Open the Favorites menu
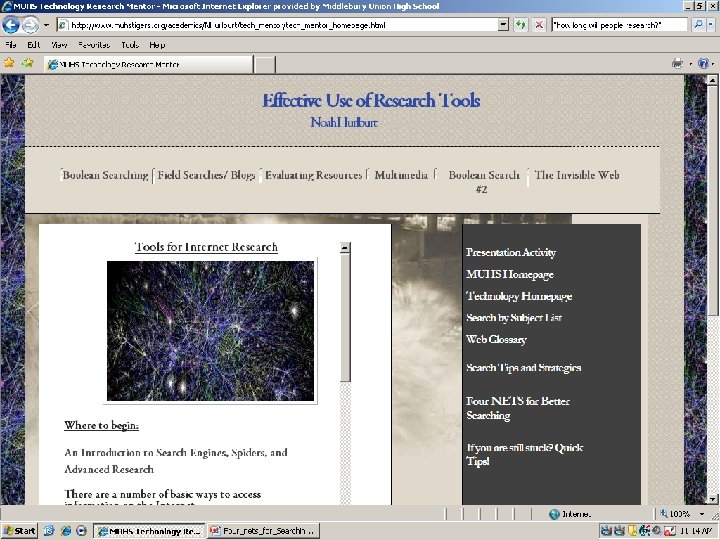The height and width of the screenshot is (540, 720). point(94,45)
